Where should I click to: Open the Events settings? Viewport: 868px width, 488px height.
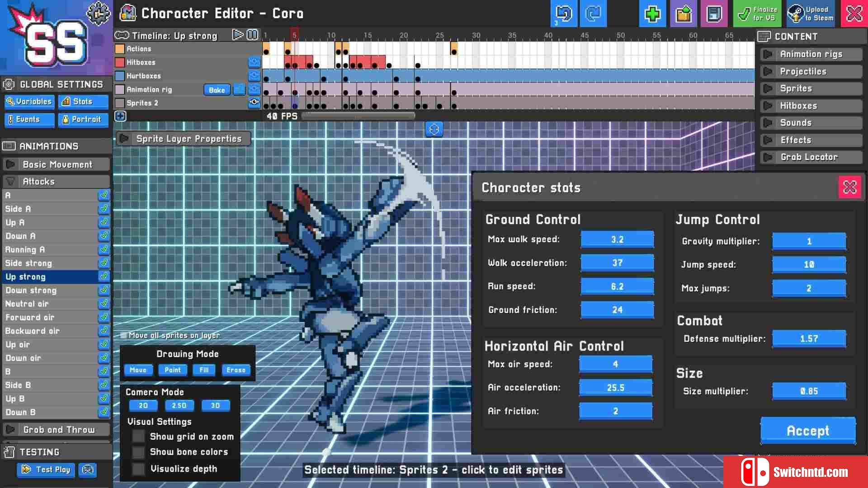click(x=30, y=119)
